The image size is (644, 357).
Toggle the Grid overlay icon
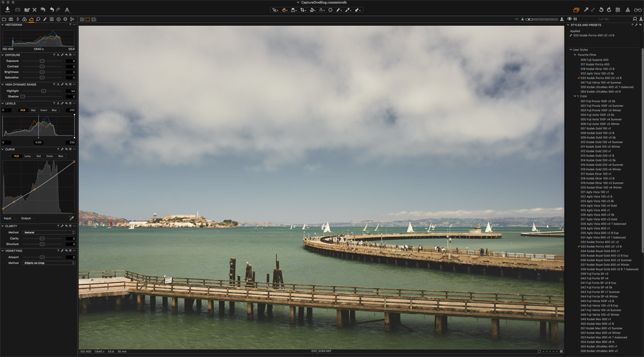[x=618, y=10]
